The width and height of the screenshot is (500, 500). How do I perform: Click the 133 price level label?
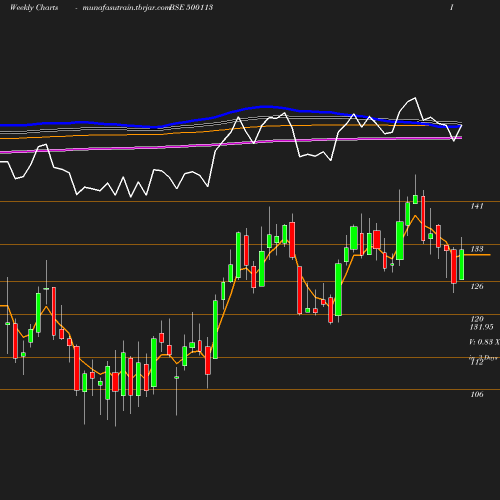tap(477, 249)
